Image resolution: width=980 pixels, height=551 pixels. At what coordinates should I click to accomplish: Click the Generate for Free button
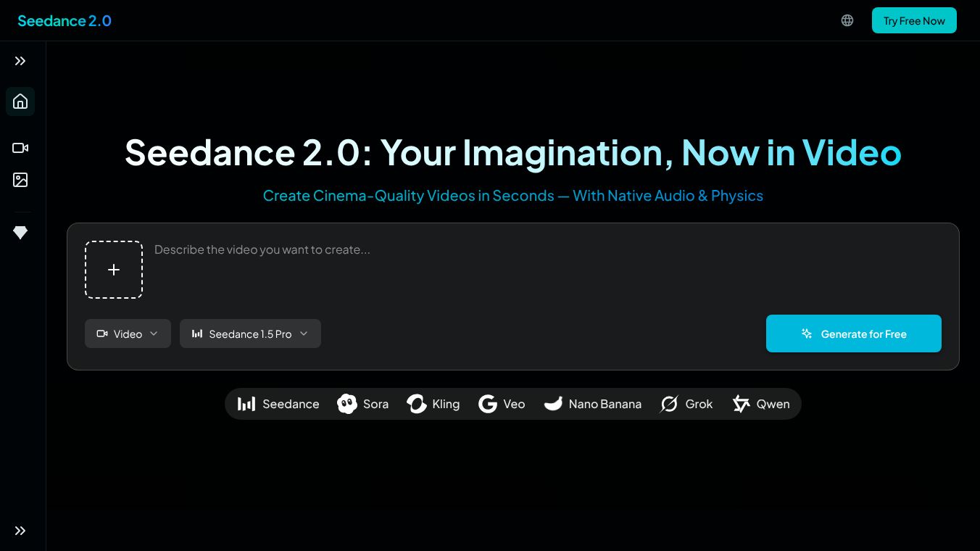854,333
